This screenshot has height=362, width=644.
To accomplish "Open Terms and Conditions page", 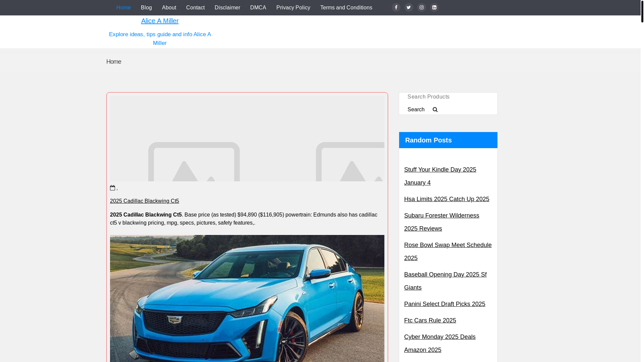I will tap(346, 7).
